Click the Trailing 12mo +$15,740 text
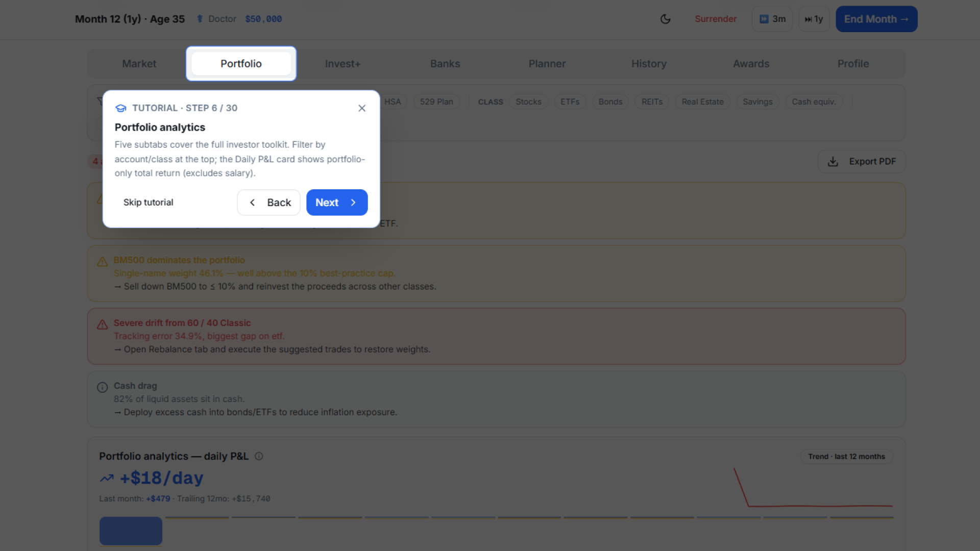Viewport: 980px width, 551px height. (x=224, y=498)
